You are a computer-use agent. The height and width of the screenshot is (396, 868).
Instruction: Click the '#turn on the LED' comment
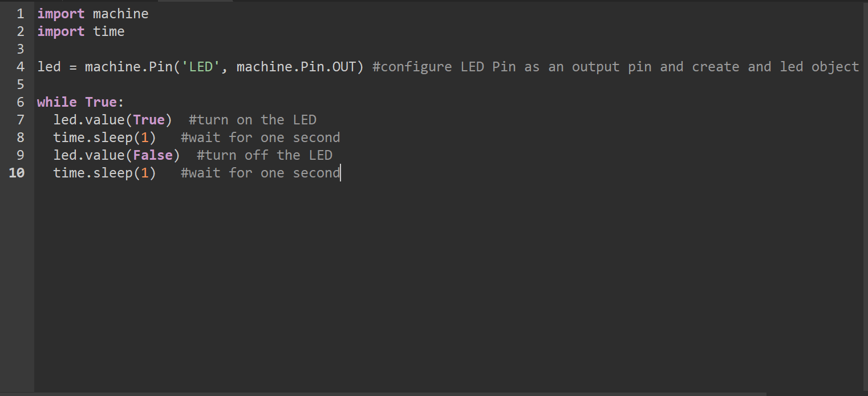(x=252, y=120)
